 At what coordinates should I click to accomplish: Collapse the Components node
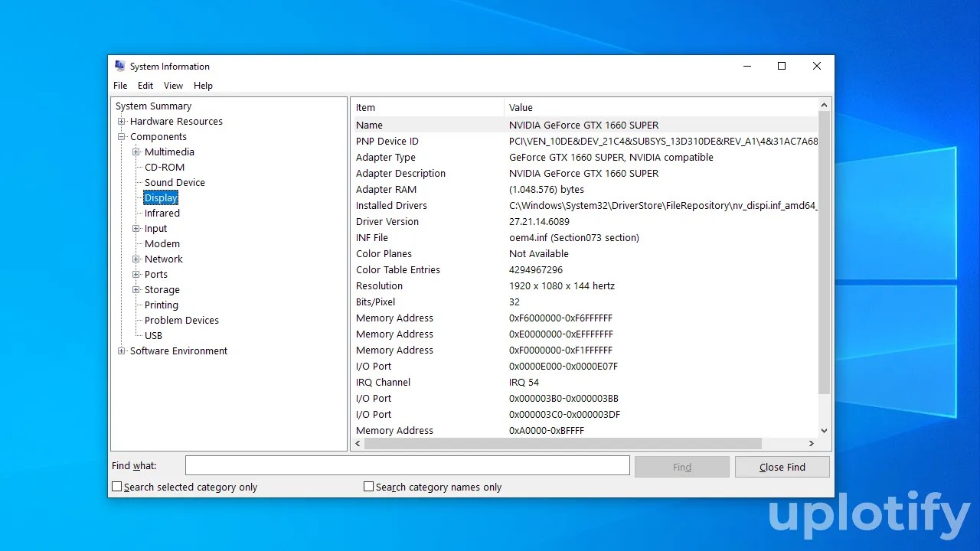(x=122, y=137)
